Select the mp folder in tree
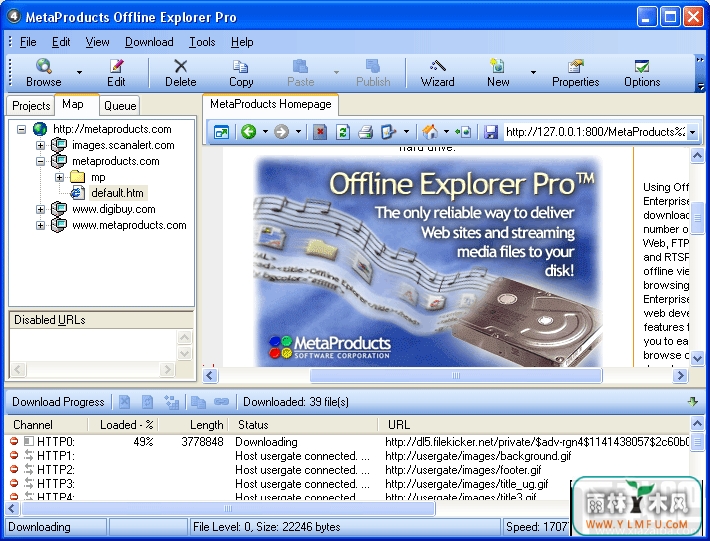Screen dimensions: 710x541 coord(98,177)
